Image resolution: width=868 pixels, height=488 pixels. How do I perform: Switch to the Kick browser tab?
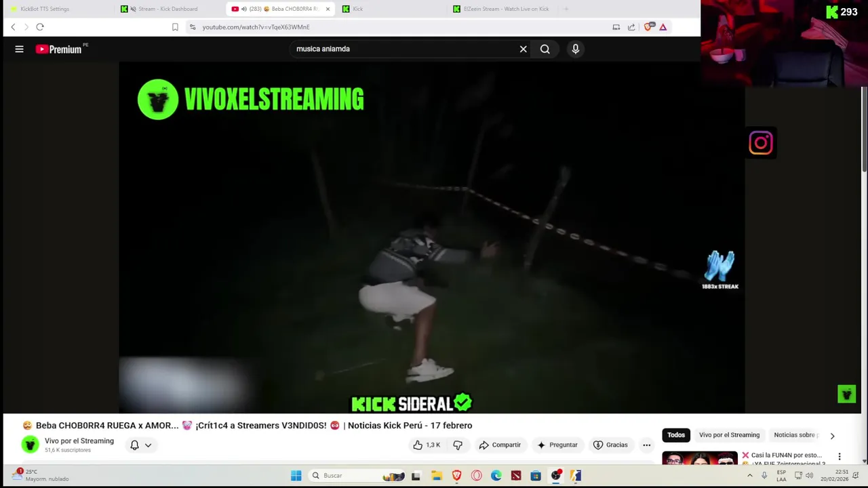coord(393,9)
